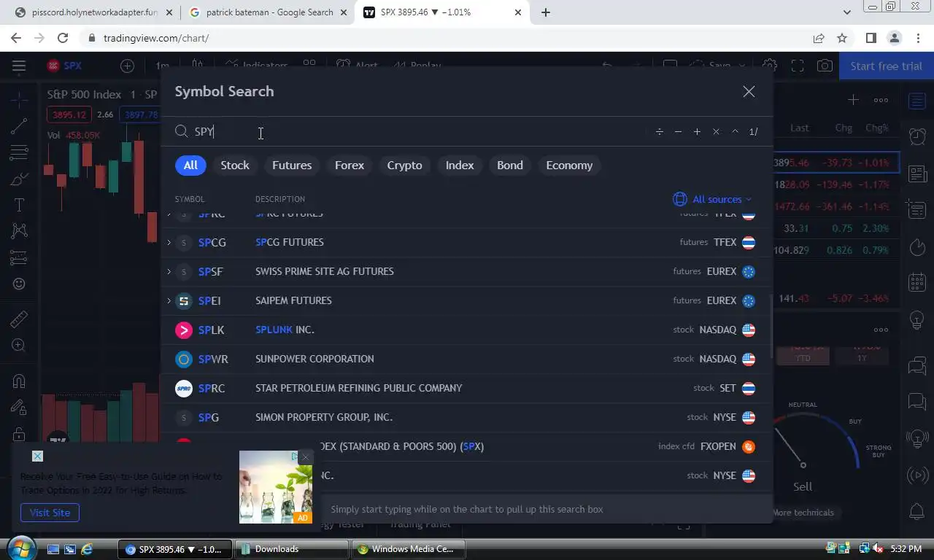934x560 pixels.
Task: Filter results by Forex
Action: tap(350, 166)
